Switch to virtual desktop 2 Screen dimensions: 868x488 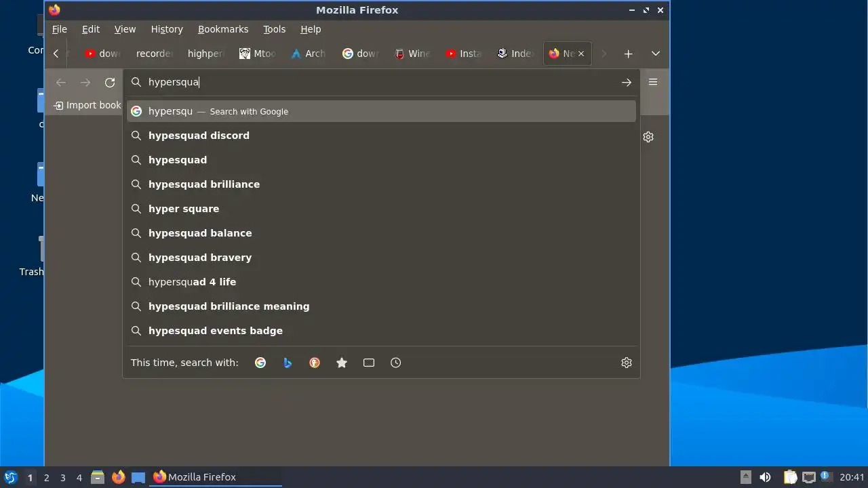click(x=46, y=477)
